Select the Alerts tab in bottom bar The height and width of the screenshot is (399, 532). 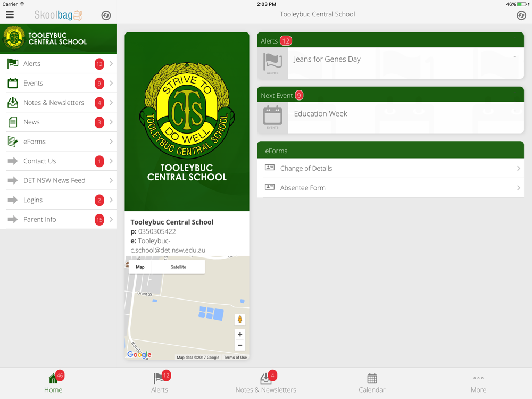[x=160, y=383]
